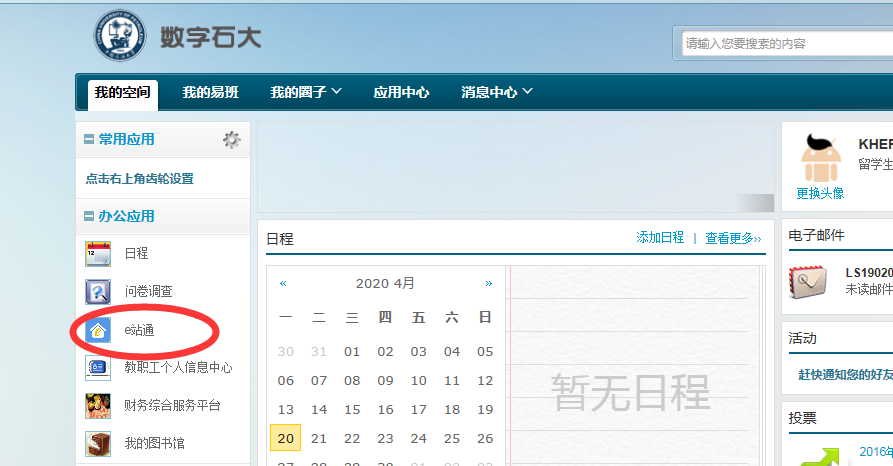Open the 应用中心 tab
893x466 pixels.
401,92
